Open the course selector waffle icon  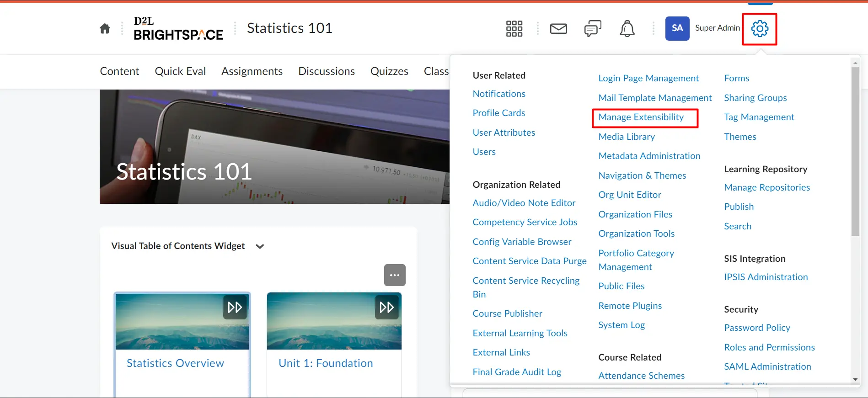[514, 29]
